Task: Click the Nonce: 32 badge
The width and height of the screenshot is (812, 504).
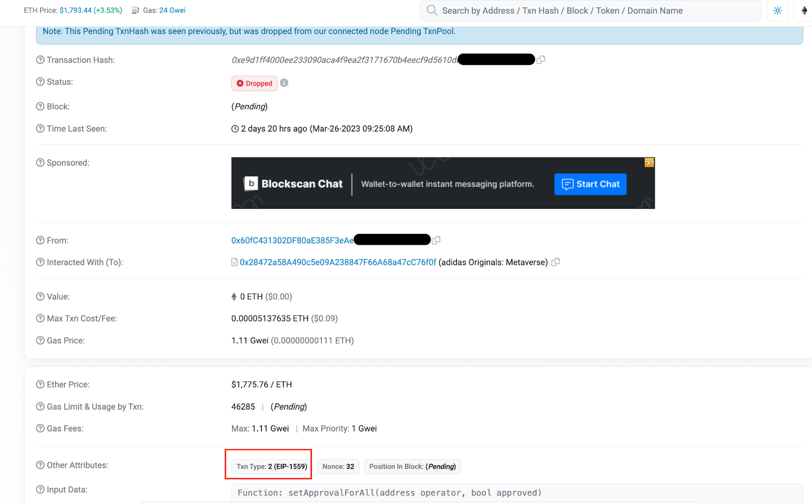Action: tap(339, 466)
